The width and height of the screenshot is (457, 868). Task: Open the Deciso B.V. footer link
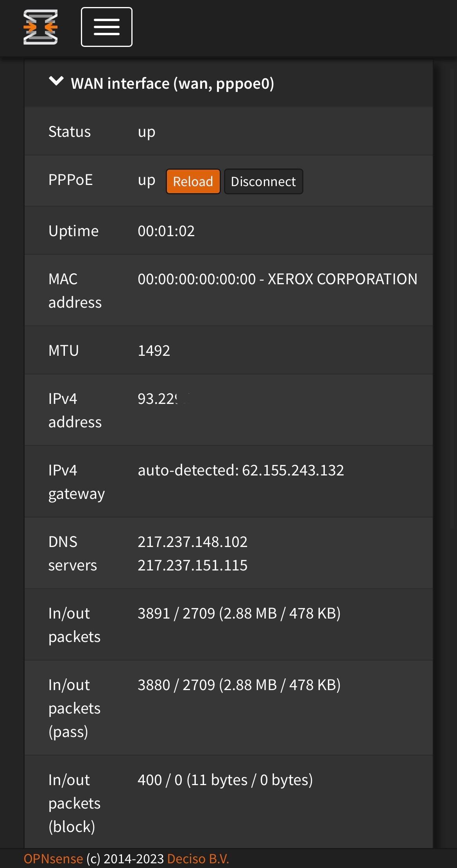(x=198, y=859)
